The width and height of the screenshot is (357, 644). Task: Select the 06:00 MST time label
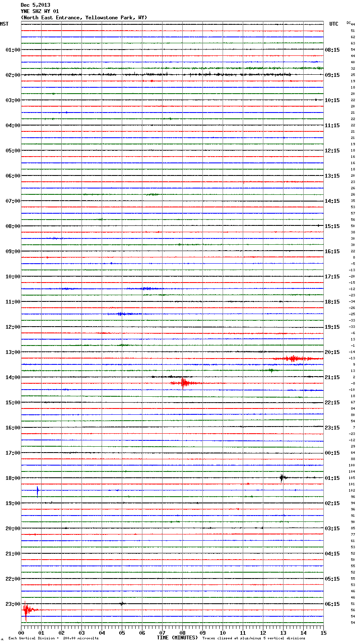click(13, 175)
